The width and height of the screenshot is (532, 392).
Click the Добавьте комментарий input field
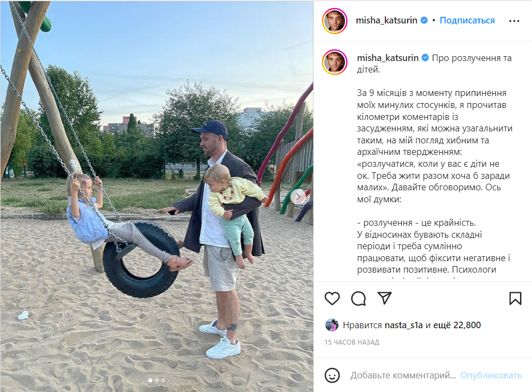(x=403, y=375)
